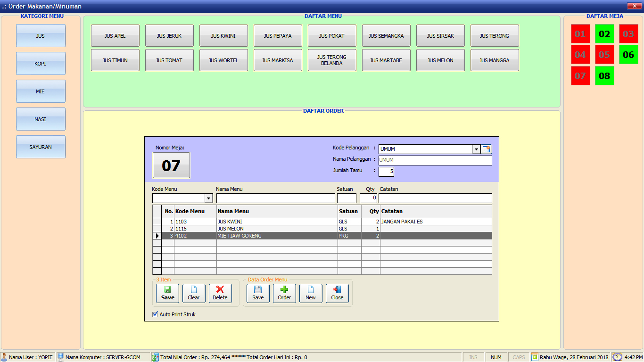The width and height of the screenshot is (644, 362).
Task: Select red table 01 in Daftar Meja
Action: 580,34
